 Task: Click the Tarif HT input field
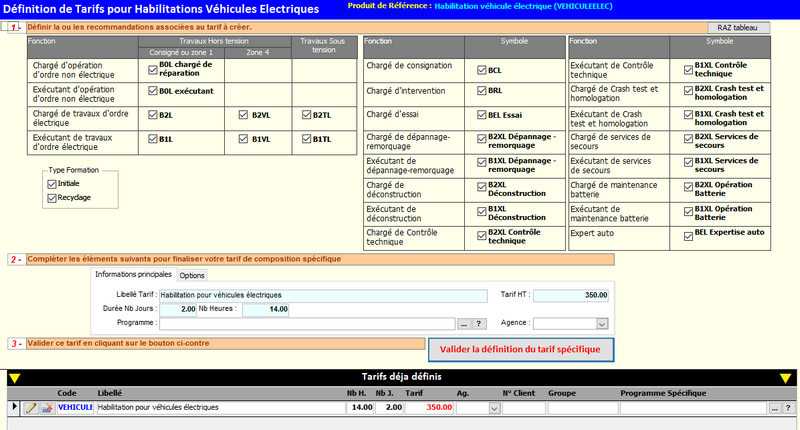(571, 295)
